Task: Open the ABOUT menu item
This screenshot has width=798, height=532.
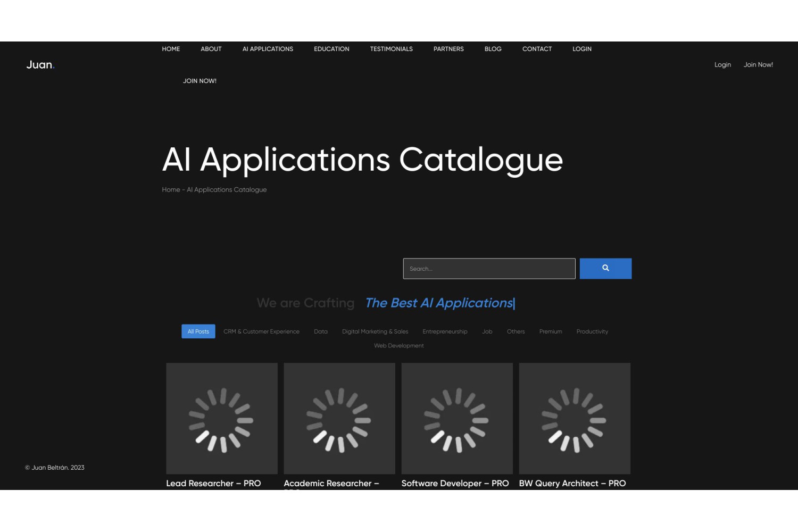Action: point(211,49)
